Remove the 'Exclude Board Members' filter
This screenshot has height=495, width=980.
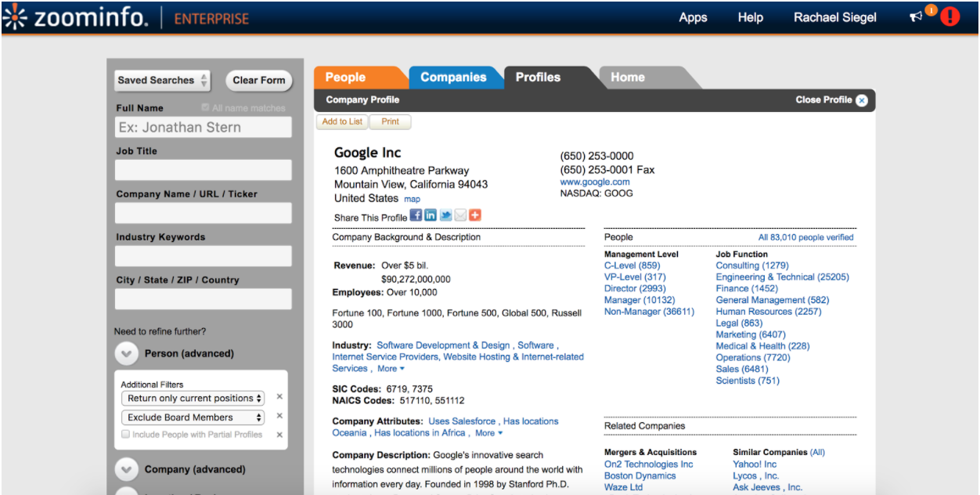pyautogui.click(x=279, y=416)
